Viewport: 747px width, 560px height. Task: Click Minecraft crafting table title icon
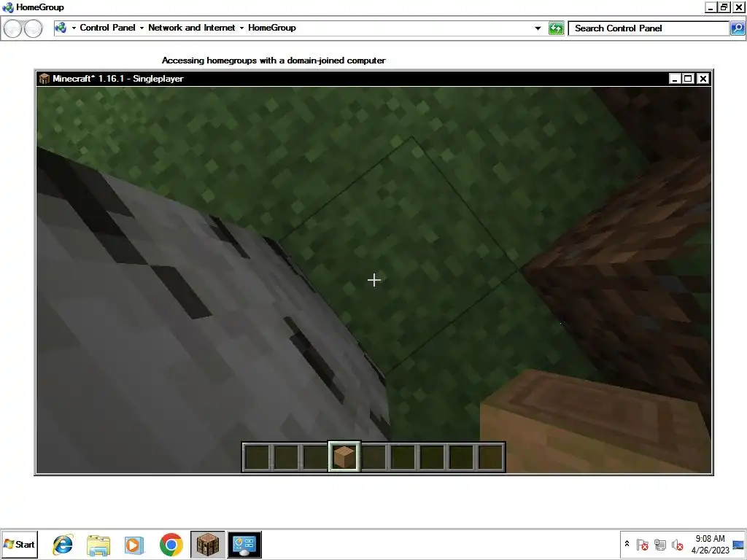click(x=44, y=79)
